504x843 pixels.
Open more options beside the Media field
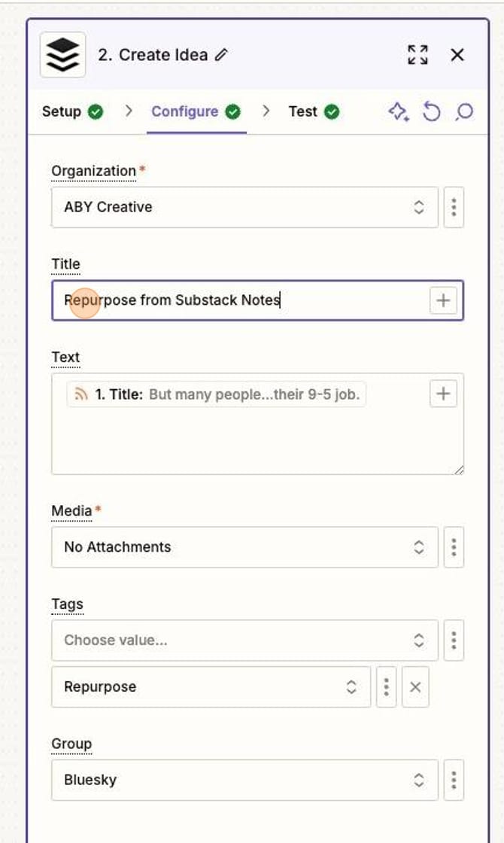click(454, 547)
